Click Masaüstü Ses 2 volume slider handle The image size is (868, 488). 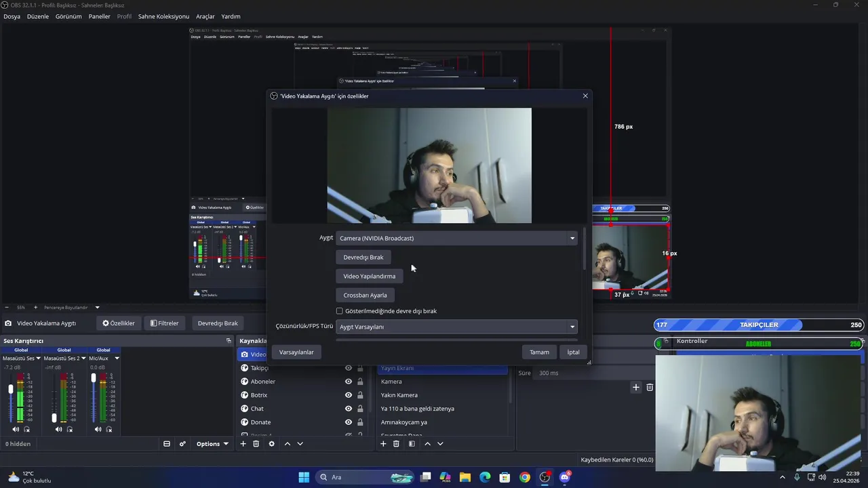(x=54, y=418)
